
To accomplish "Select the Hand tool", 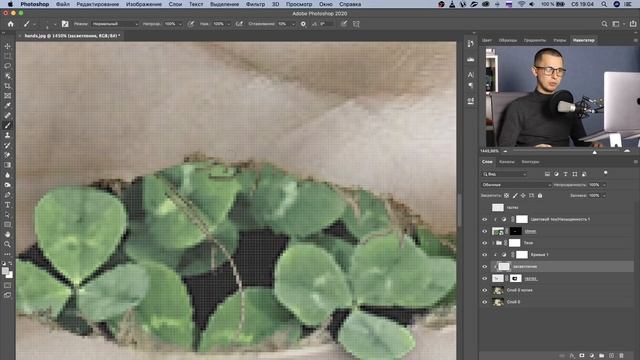I will 7,235.
